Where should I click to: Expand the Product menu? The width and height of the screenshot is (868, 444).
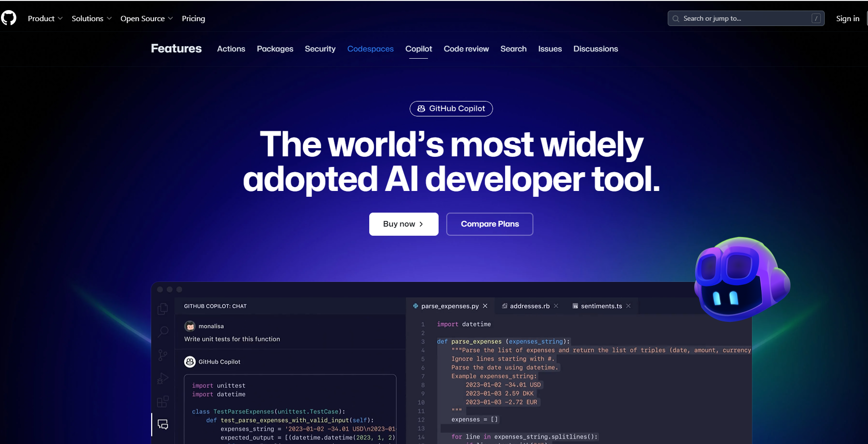click(45, 18)
